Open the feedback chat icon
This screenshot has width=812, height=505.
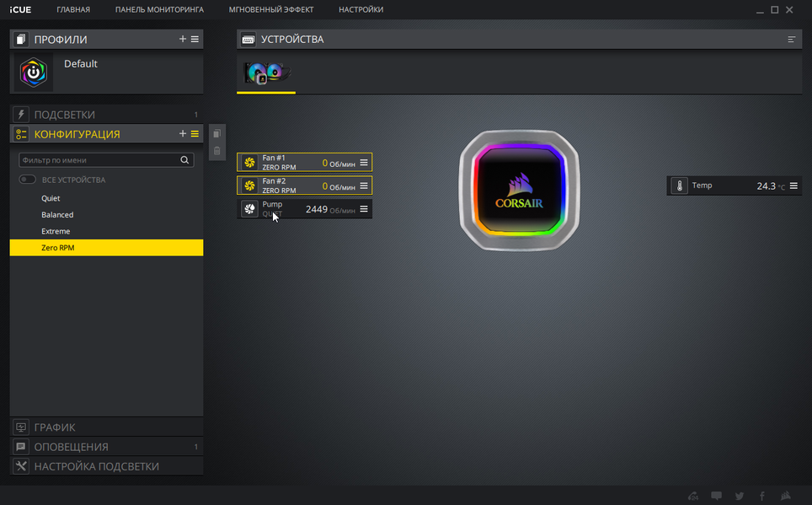coord(716,496)
